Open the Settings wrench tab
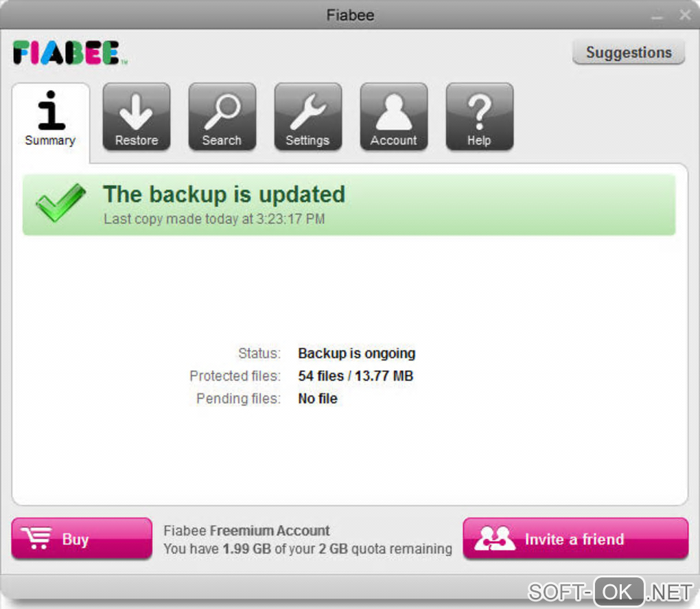 [x=307, y=117]
